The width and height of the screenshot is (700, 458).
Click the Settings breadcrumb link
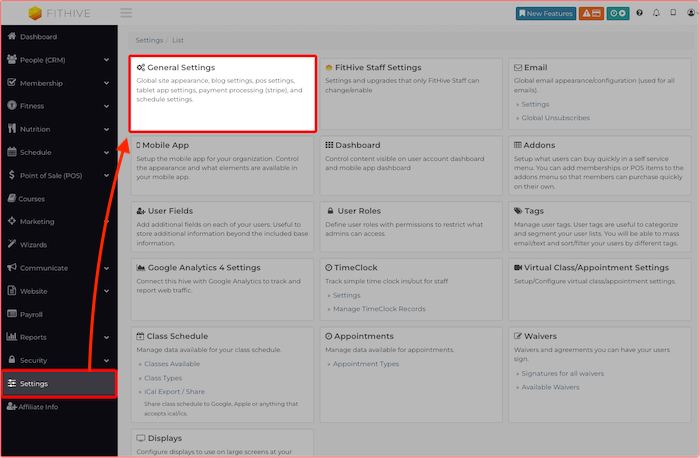point(149,40)
